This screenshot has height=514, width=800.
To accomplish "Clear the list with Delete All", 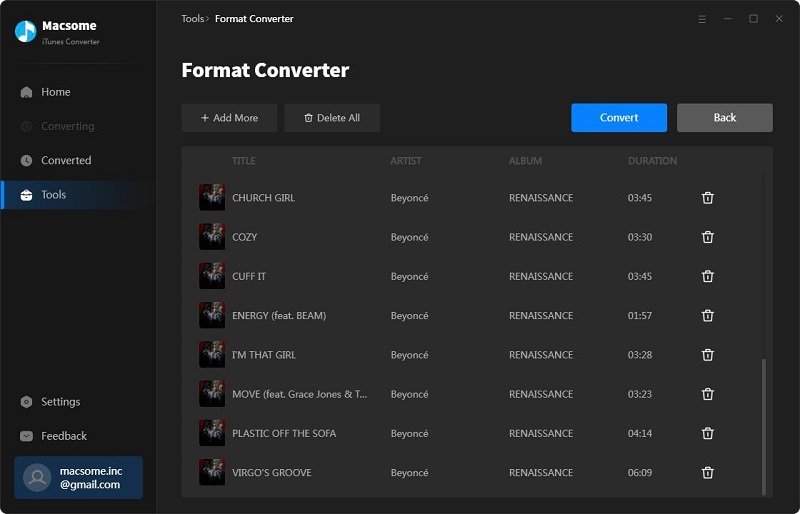I will [x=332, y=118].
